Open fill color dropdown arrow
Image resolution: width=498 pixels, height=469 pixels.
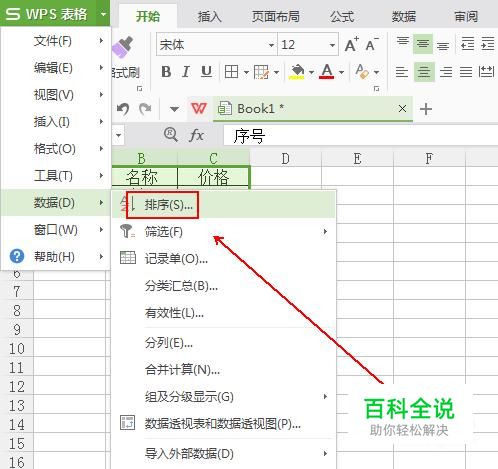[311, 72]
